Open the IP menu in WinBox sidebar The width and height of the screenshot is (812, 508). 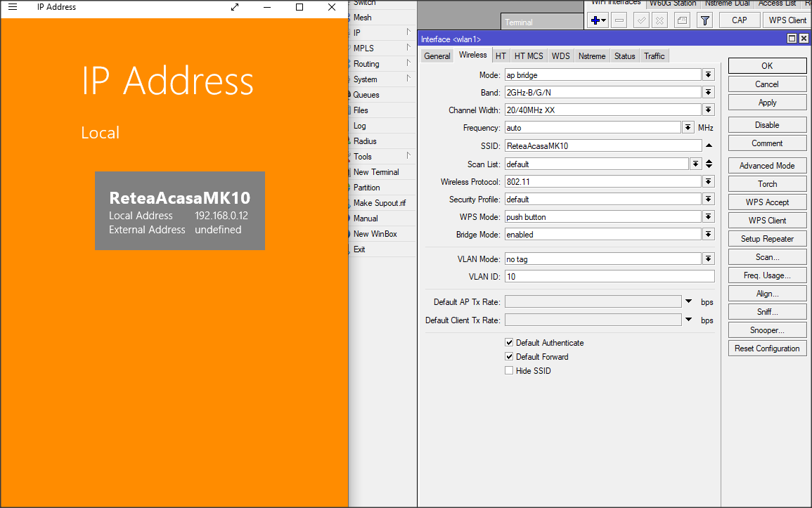[x=382, y=32]
